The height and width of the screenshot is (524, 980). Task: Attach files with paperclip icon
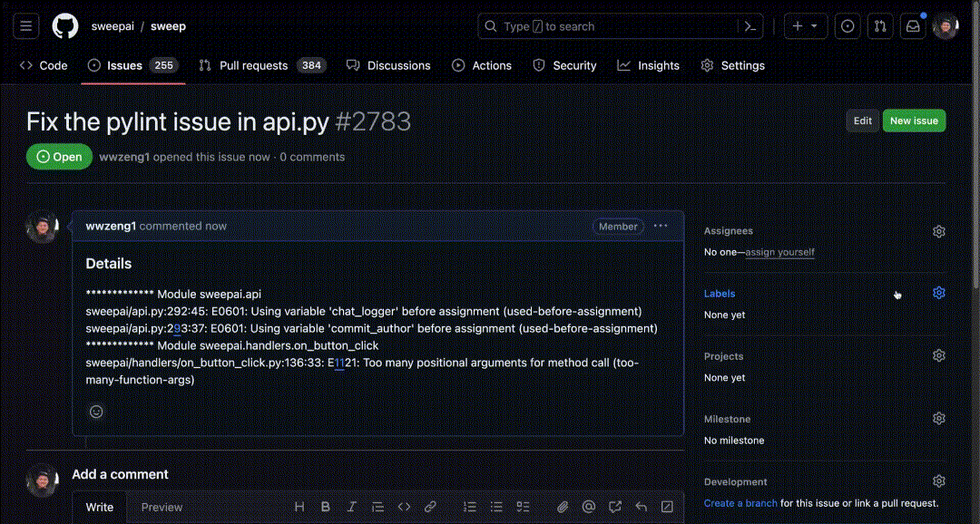pos(563,507)
